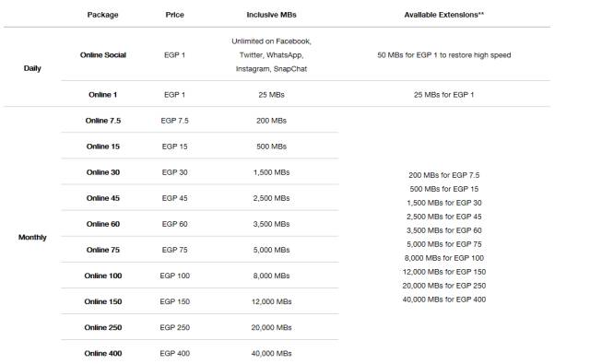Click the Online 75 package name

pyautogui.click(x=102, y=250)
